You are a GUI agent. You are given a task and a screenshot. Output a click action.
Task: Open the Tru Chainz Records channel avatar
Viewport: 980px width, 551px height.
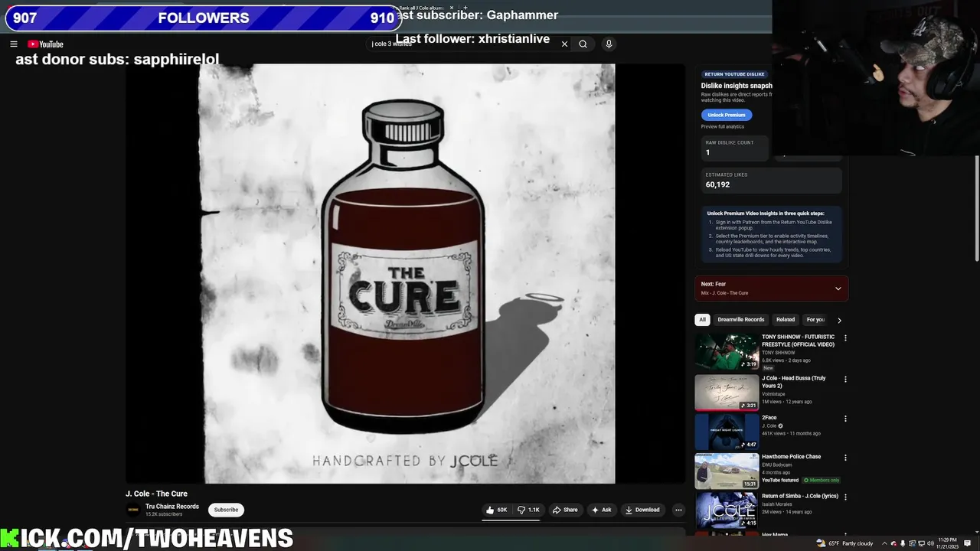133,510
